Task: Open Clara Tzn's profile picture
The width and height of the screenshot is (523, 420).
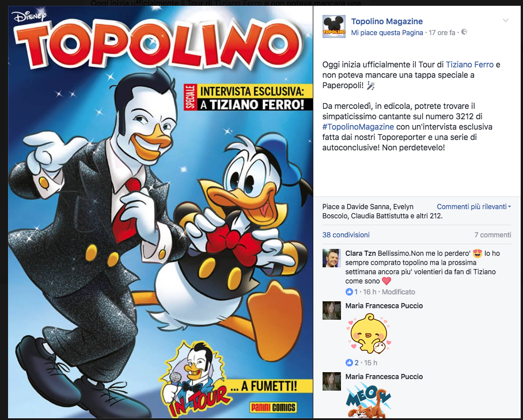Action: tap(332, 258)
